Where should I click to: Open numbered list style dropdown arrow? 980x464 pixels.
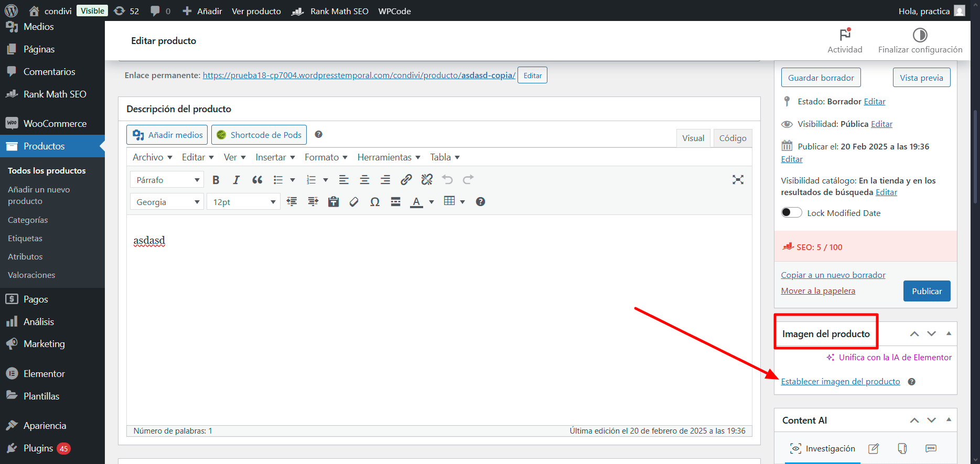pyautogui.click(x=326, y=180)
